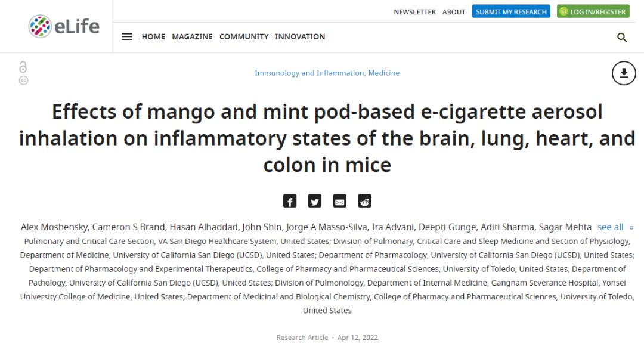Open the hamburger navigation menu
The height and width of the screenshot is (356, 644).
coord(127,36)
